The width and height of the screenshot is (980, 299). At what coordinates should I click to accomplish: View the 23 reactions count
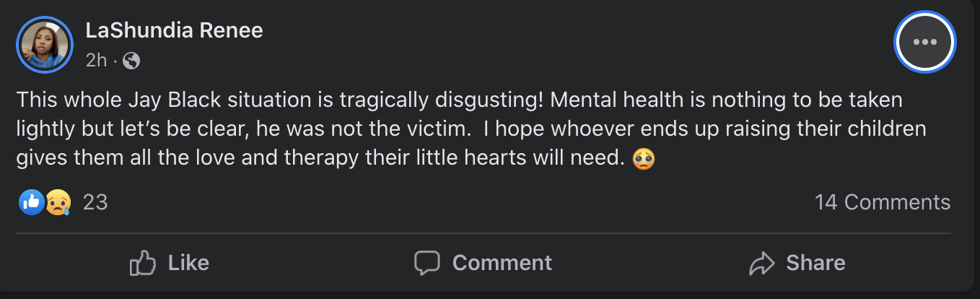(95, 202)
